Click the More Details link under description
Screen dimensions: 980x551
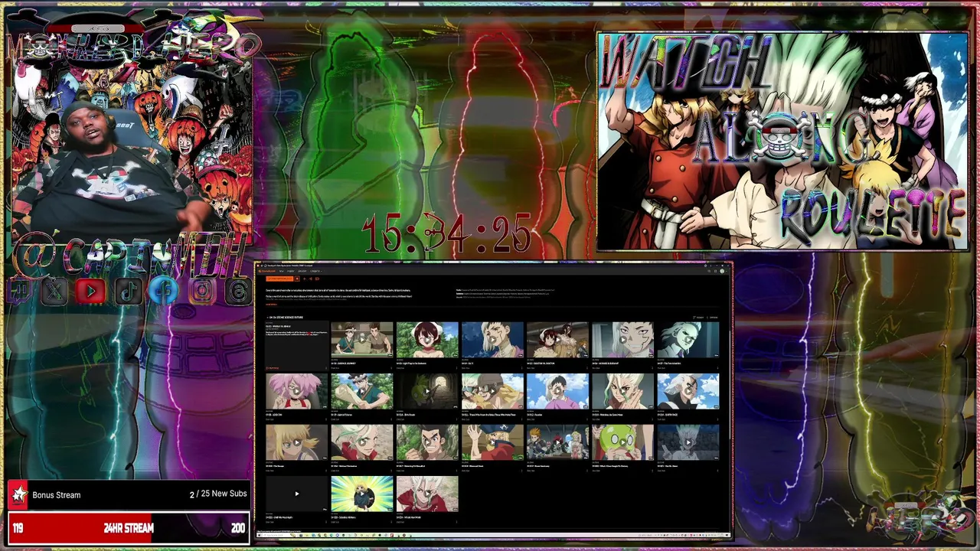(x=271, y=304)
